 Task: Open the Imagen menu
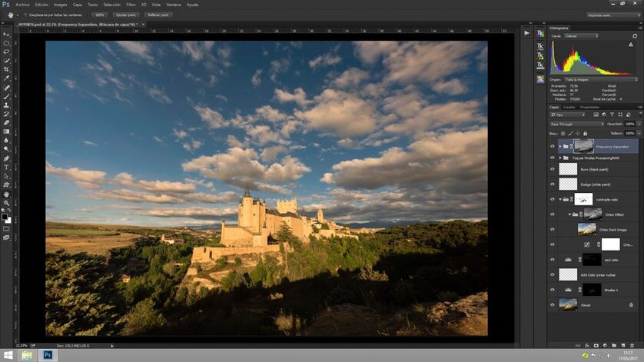(61, 5)
